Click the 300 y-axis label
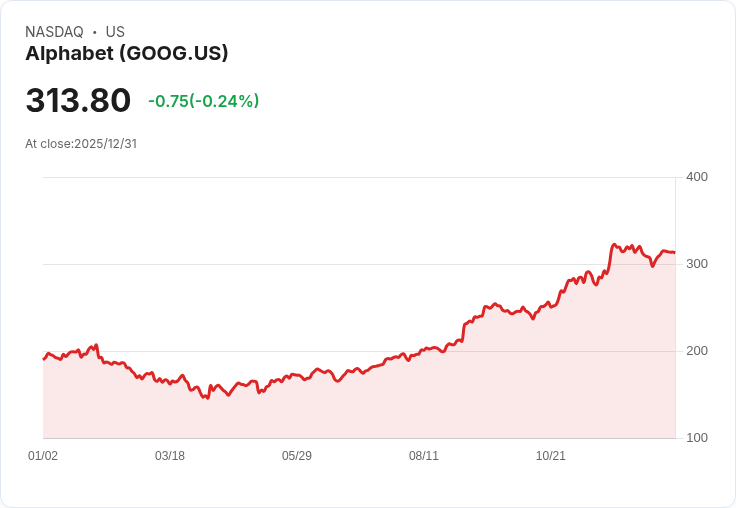Image resolution: width=736 pixels, height=508 pixels. 696,264
